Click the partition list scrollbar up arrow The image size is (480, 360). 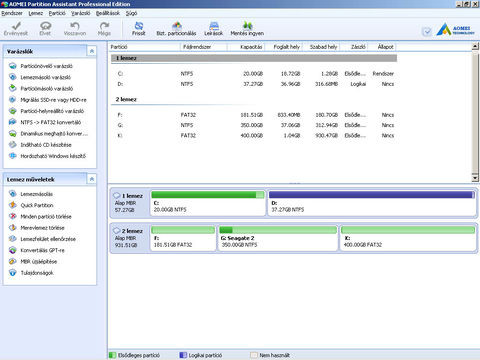coord(476,47)
